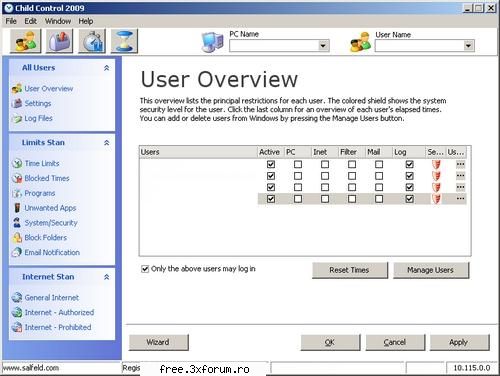The width and height of the screenshot is (500, 376).
Task: Click the User Overview sidebar icon
Action: tap(17, 89)
